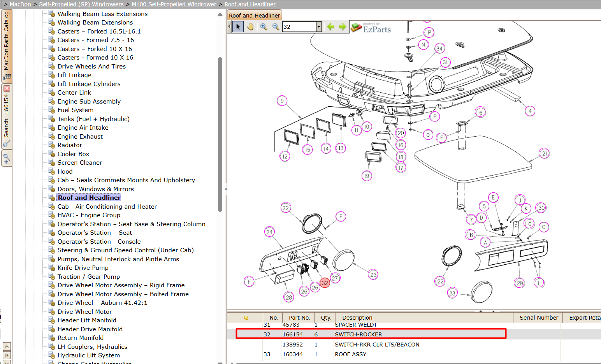Open the new search magnifier tab
601x364 pixels.
pyautogui.click(x=7, y=158)
